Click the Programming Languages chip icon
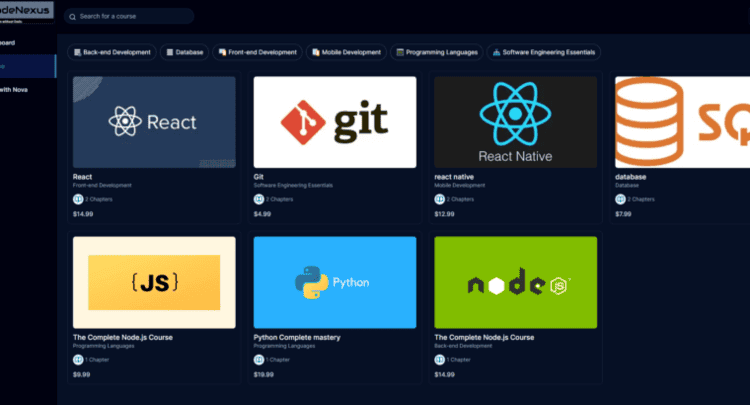This screenshot has width=750, height=405. [x=400, y=52]
